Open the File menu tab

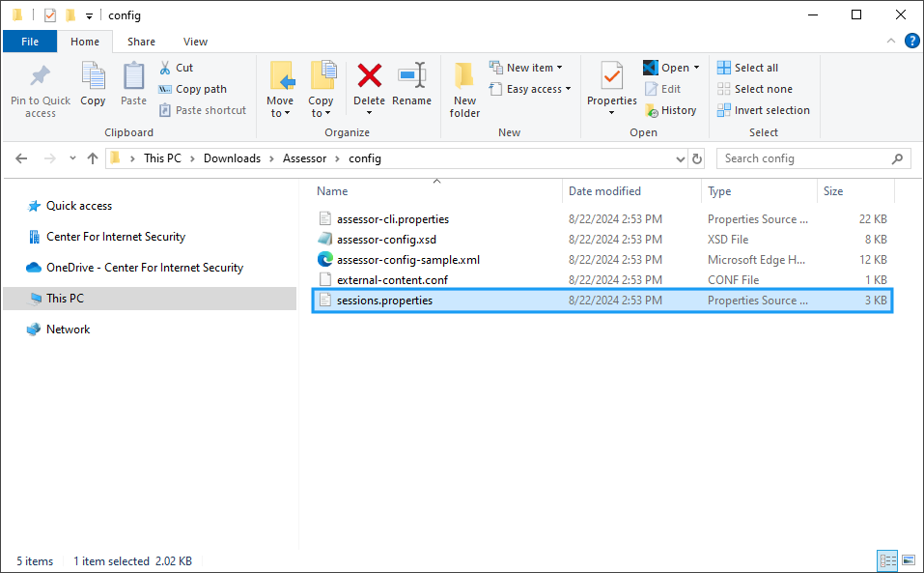30,42
